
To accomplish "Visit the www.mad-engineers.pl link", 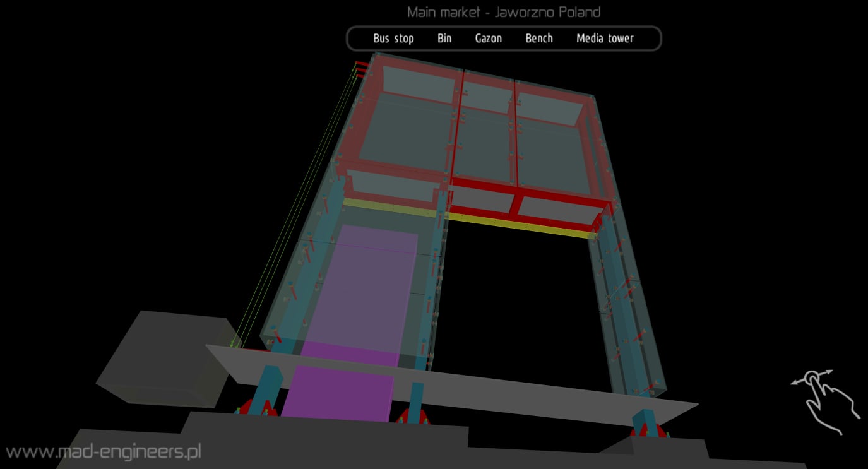I will click(x=103, y=452).
